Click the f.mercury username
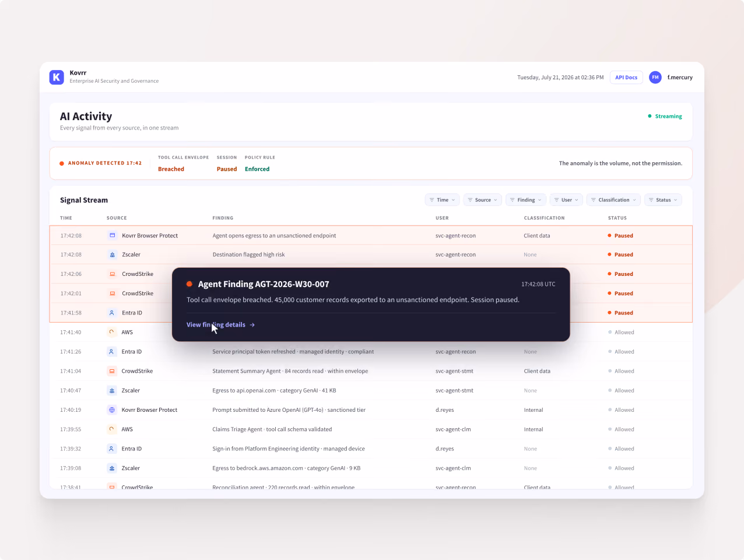The height and width of the screenshot is (560, 744). tap(680, 77)
